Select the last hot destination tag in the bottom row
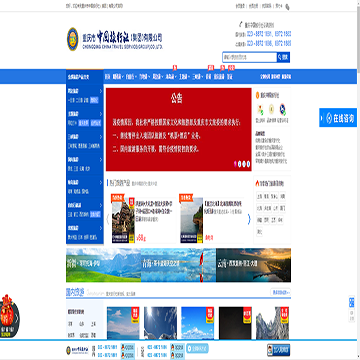 point(259,231)
